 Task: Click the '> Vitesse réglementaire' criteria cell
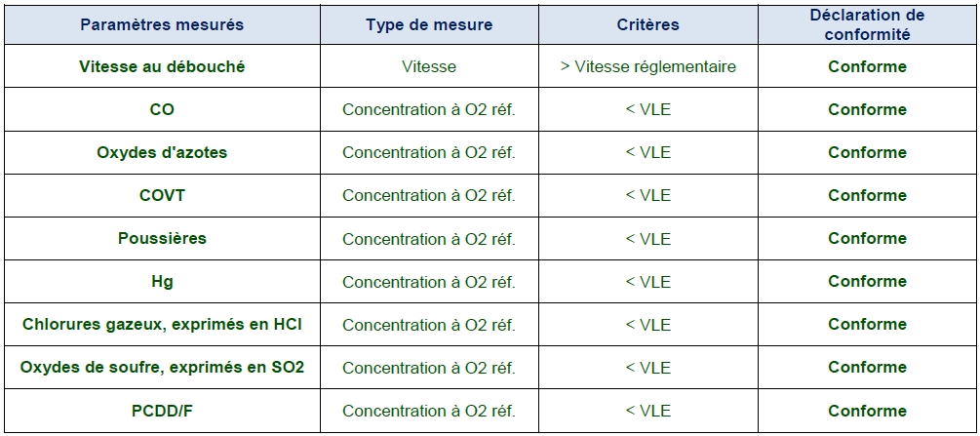[x=647, y=67]
